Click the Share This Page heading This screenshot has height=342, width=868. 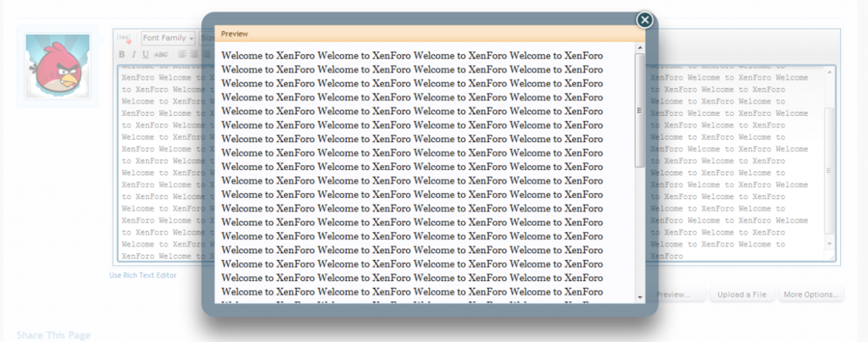(53, 335)
